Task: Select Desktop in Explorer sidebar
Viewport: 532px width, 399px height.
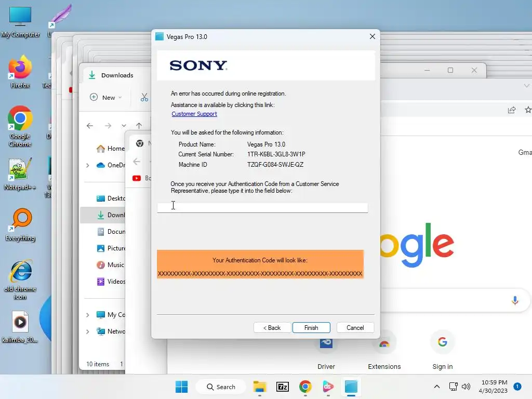Action: pos(111,198)
